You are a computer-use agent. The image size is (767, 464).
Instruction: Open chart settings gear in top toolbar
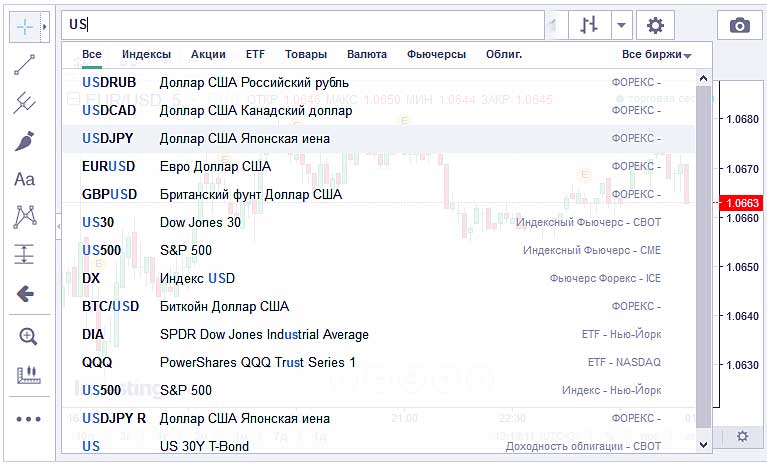pyautogui.click(x=655, y=26)
